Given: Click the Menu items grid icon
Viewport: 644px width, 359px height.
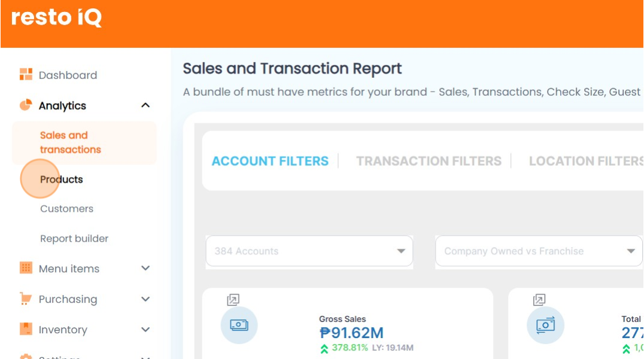Looking at the screenshot, I should click(26, 268).
